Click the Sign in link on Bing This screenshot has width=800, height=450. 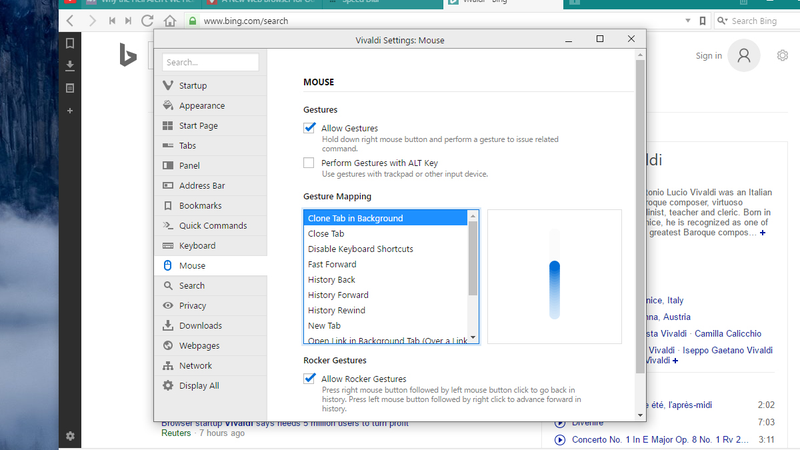(x=709, y=56)
